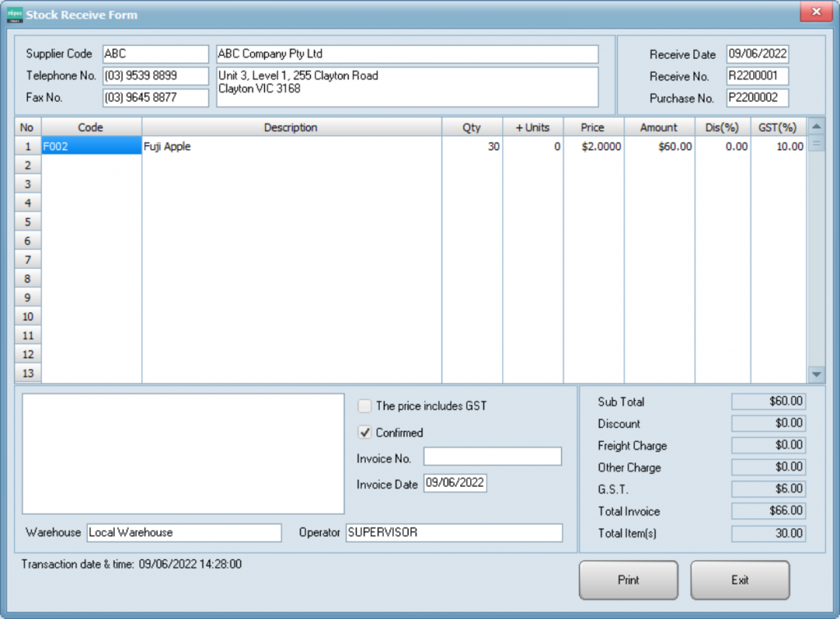
Task: Click the large empty notes text box
Action: tap(183, 453)
